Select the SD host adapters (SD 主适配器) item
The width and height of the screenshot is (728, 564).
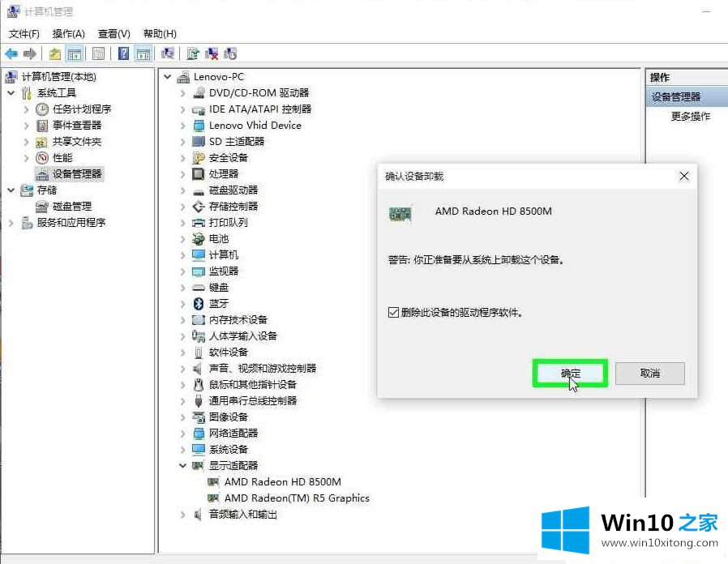pyautogui.click(x=237, y=142)
